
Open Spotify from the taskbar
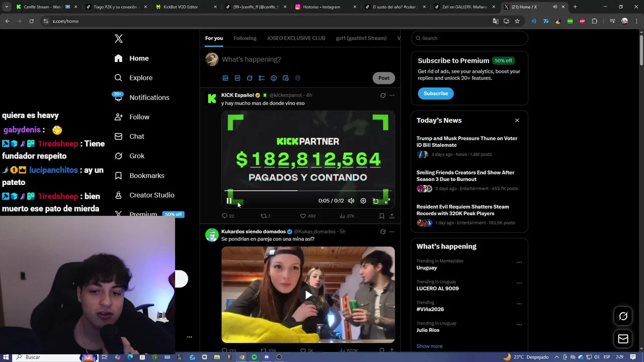pyautogui.click(x=254, y=357)
